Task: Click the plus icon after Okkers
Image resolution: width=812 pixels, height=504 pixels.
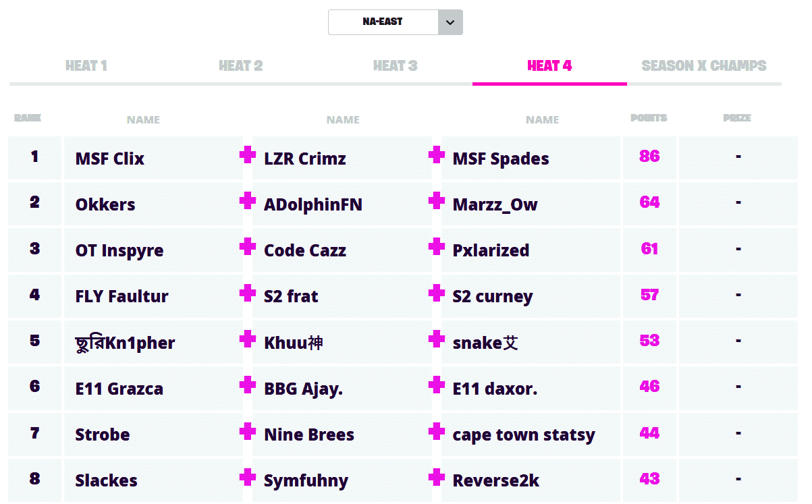Action: tap(248, 200)
